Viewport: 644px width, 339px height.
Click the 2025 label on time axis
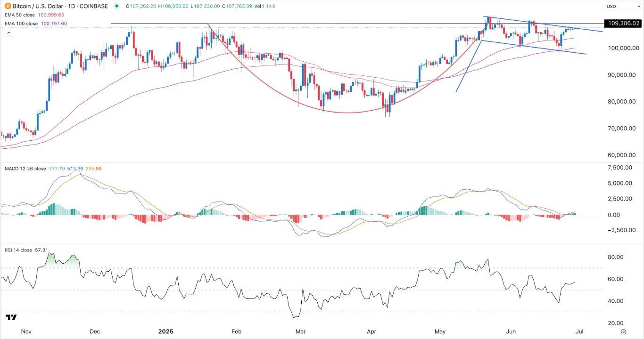(x=165, y=331)
